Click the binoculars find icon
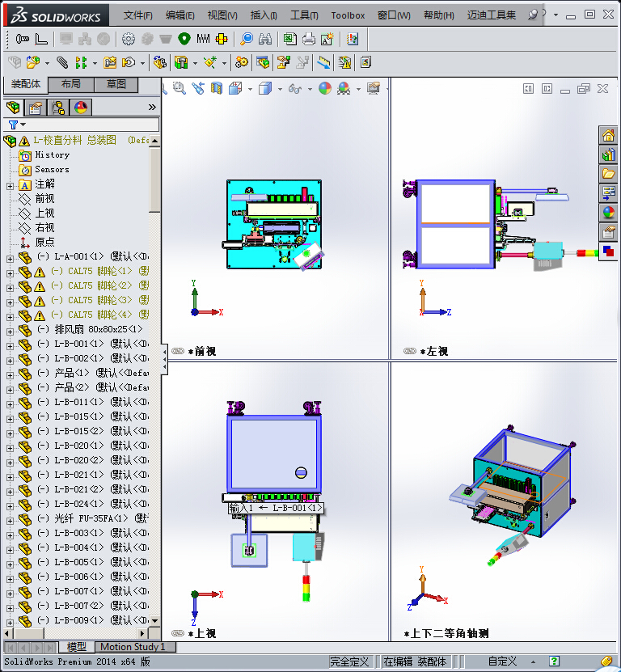621x672 pixels. (265, 40)
